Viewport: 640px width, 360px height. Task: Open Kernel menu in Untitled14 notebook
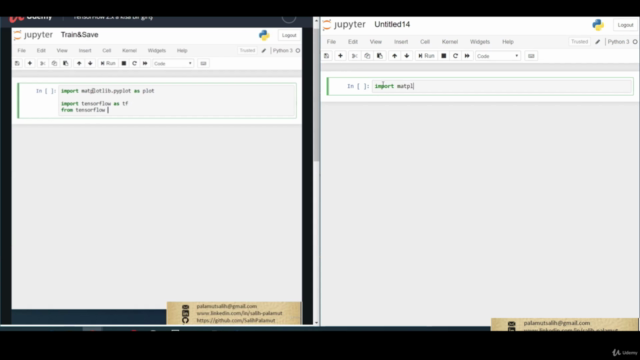(x=450, y=42)
